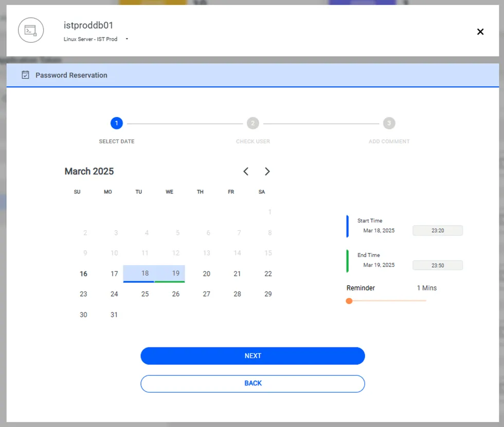This screenshot has width=504, height=427.
Task: Click the Reminder slider handle
Action: tap(349, 301)
